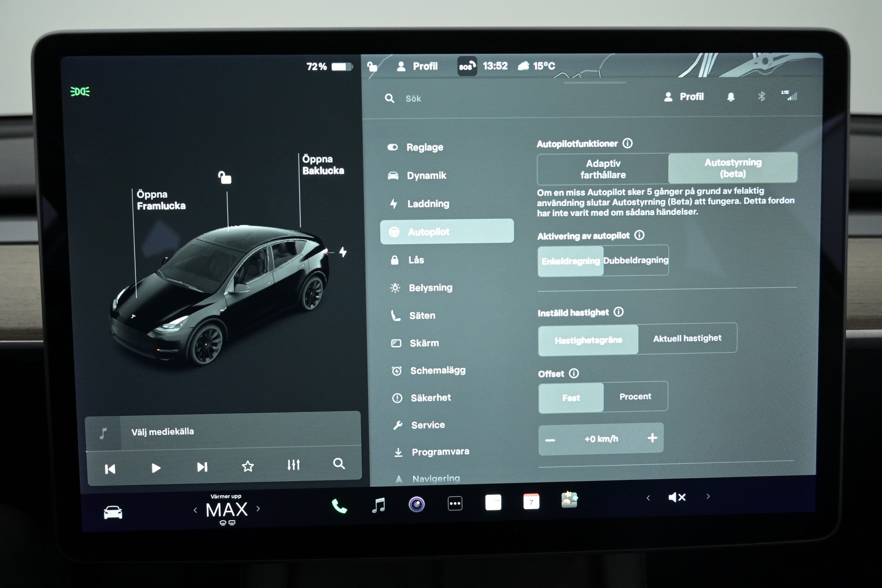882x588 pixels.
Task: Tap the battery 72% indicator
Action: (x=329, y=67)
